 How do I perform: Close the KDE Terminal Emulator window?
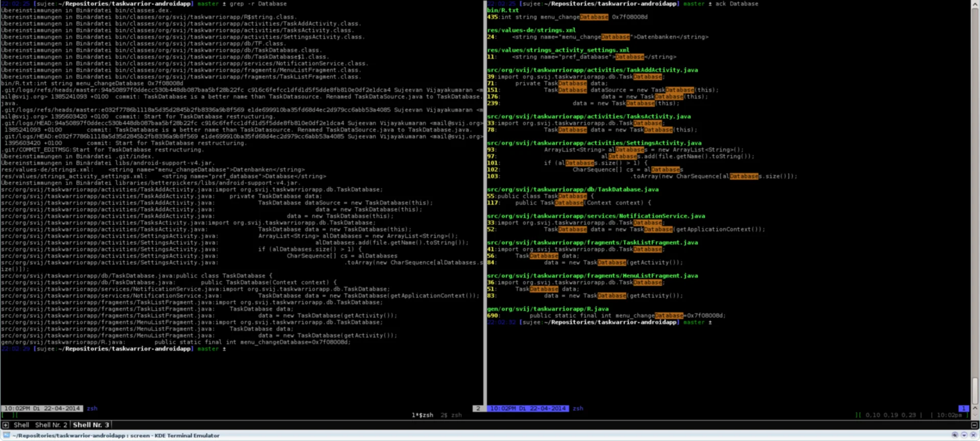(x=973, y=435)
